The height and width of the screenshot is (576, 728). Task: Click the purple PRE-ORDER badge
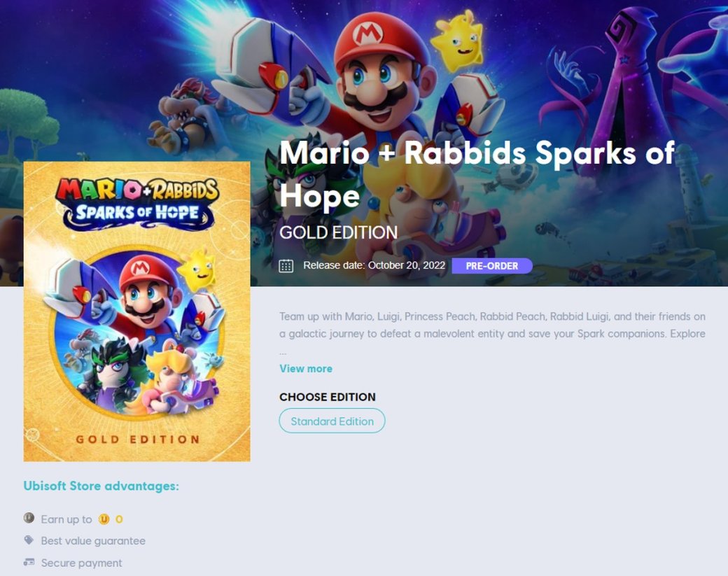pos(492,266)
